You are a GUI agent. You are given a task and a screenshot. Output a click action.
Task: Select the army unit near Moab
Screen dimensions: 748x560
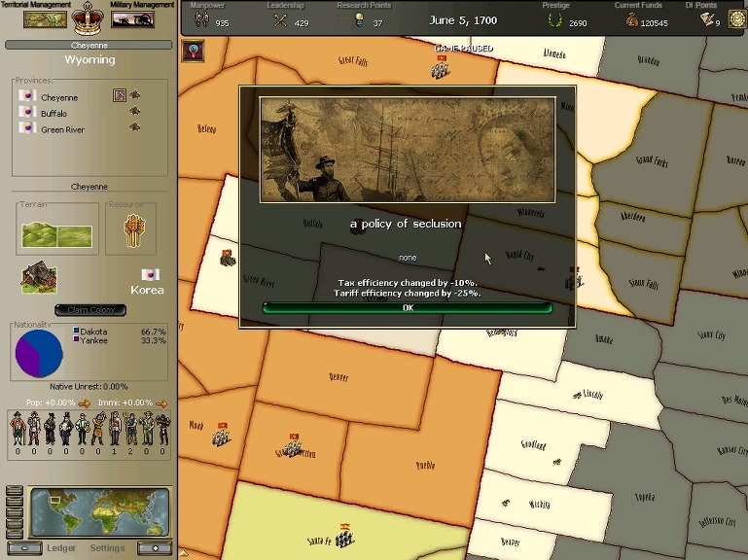pyautogui.click(x=222, y=434)
